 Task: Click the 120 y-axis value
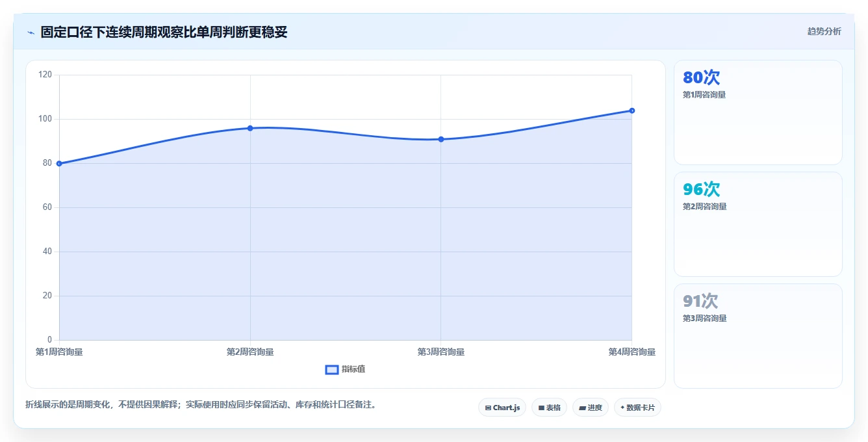45,75
